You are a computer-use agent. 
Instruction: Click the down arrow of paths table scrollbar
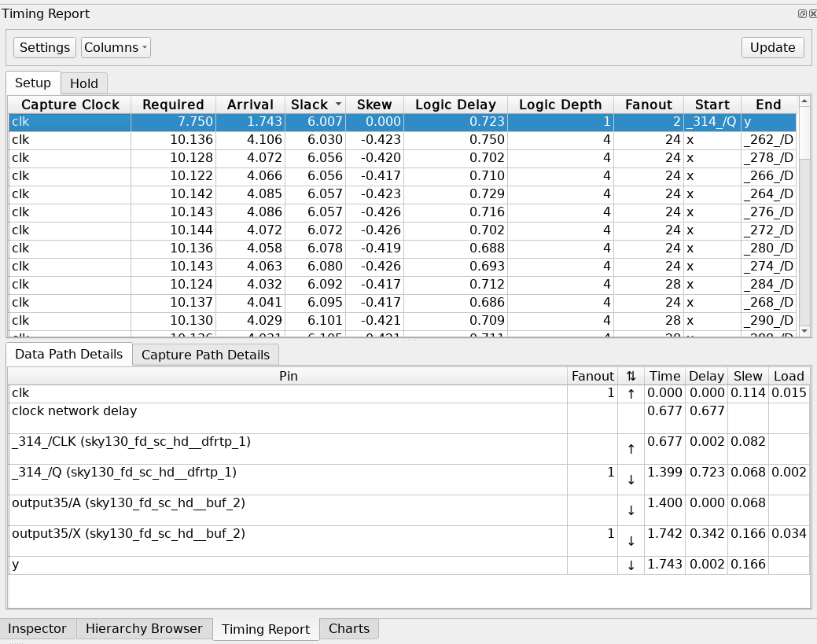[x=804, y=331]
